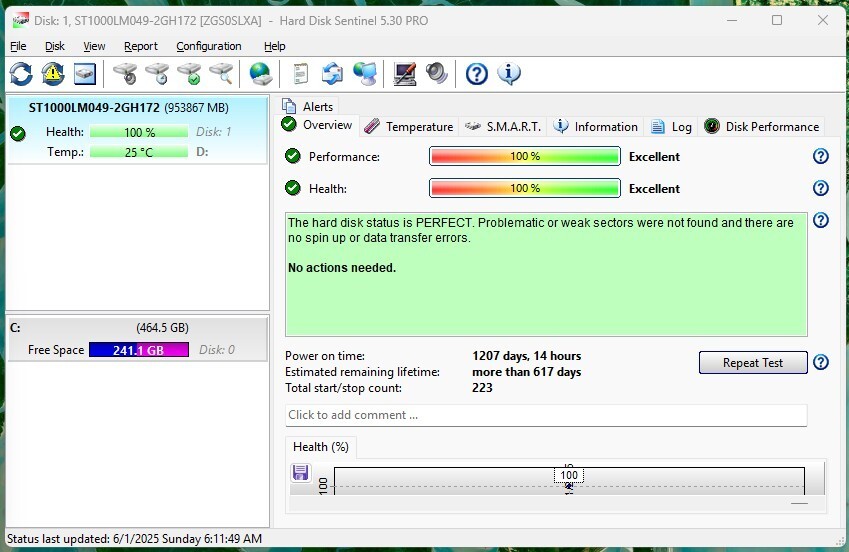Click the blue Refresh arrows toolbar icon
The image size is (849, 552).
click(x=21, y=74)
